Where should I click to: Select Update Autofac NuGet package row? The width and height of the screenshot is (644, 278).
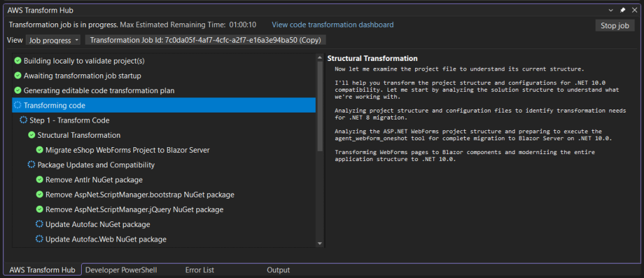(164, 224)
